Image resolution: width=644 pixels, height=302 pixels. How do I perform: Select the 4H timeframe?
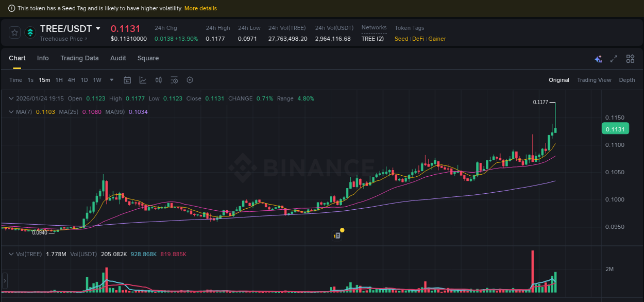[71, 80]
